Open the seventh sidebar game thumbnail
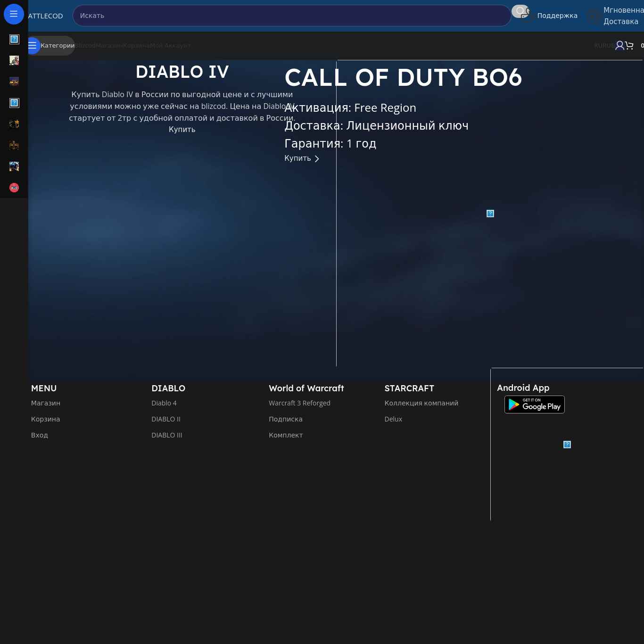644x644 pixels. 14,166
